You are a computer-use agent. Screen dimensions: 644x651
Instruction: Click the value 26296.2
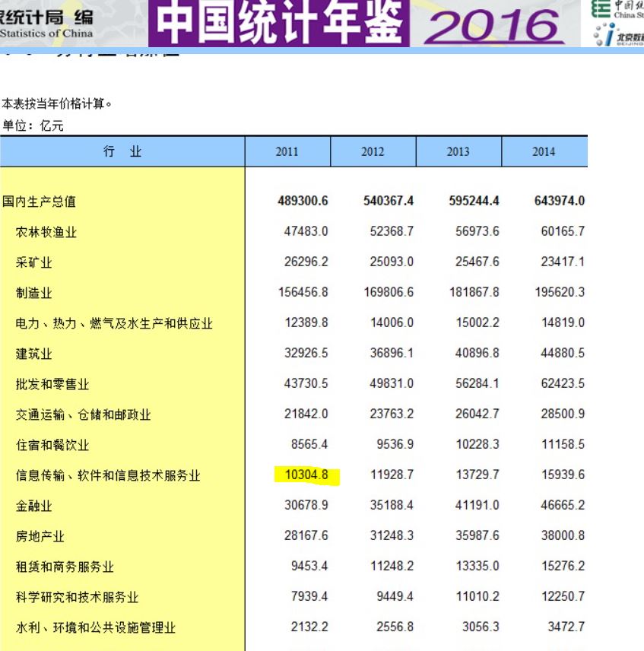click(x=306, y=262)
